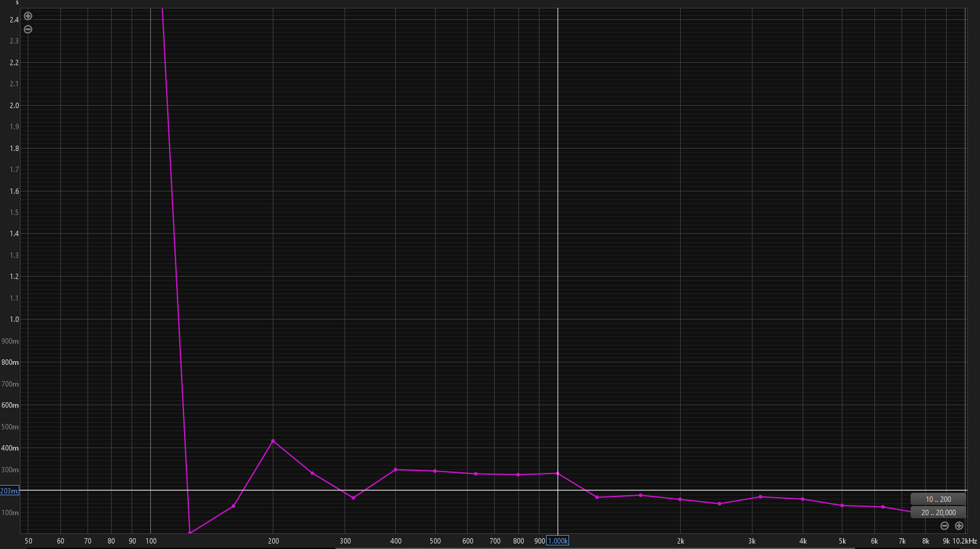Screen dimensions: 980x549
Task: Click the '4k' frequency axis label
Action: [x=803, y=541]
